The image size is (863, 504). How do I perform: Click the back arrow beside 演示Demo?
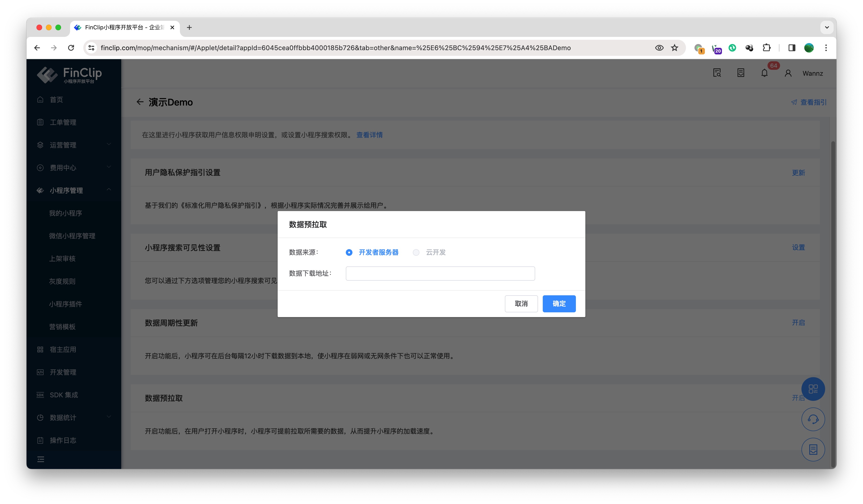pyautogui.click(x=140, y=102)
